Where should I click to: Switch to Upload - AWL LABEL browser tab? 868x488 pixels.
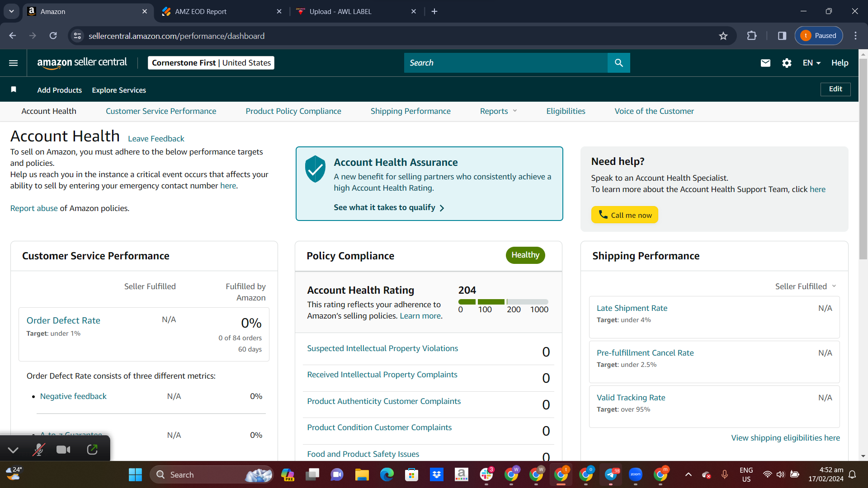tap(356, 11)
